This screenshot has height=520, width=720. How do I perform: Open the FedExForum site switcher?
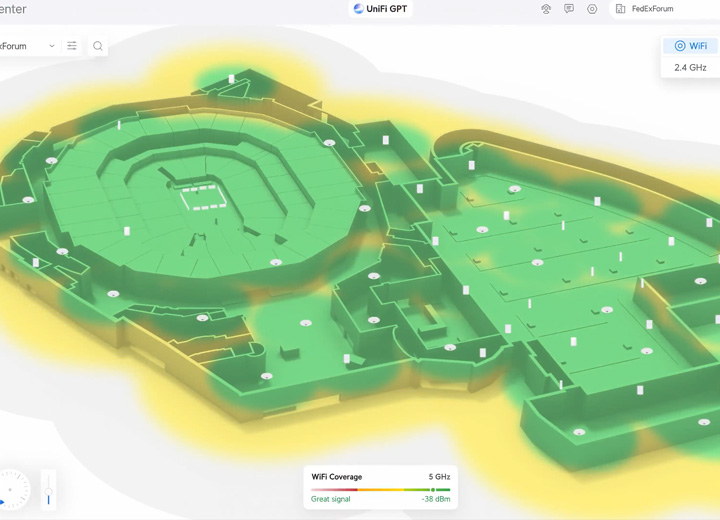pyautogui.click(x=652, y=9)
